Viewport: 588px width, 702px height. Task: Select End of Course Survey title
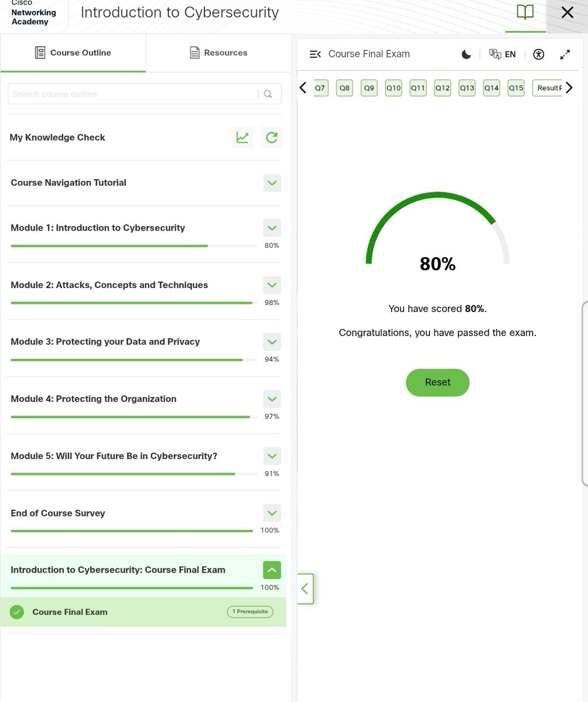pos(58,513)
